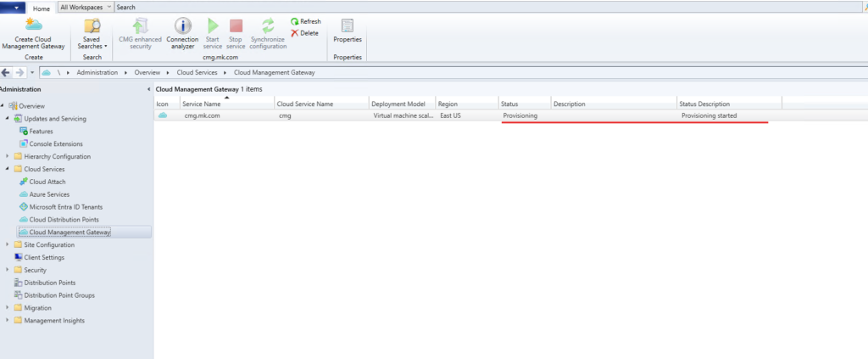This screenshot has width=868, height=359.
Task: Expand the Hierarchy Configuration folder
Action: (7, 157)
